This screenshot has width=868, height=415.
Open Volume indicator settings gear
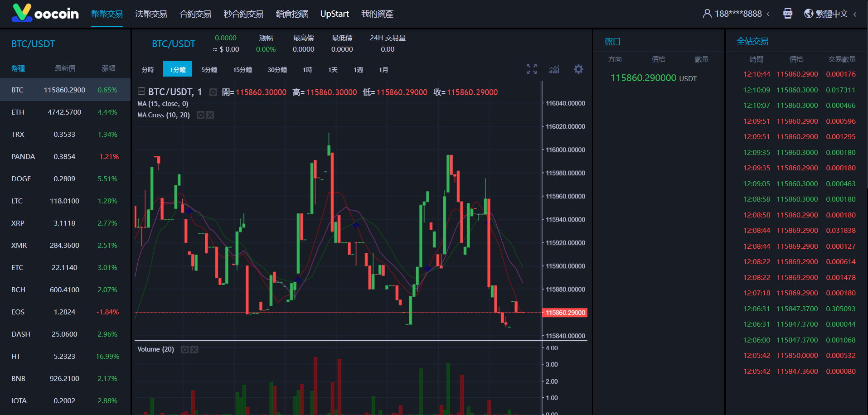click(184, 349)
